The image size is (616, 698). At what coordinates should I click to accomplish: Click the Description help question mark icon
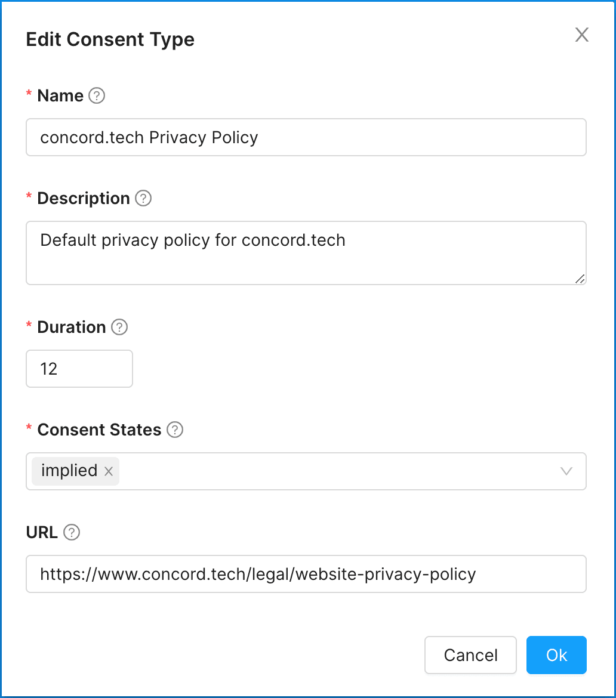[143, 199]
